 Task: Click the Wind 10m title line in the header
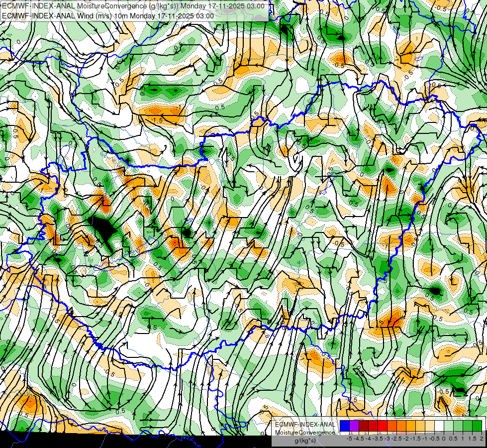[107, 16]
